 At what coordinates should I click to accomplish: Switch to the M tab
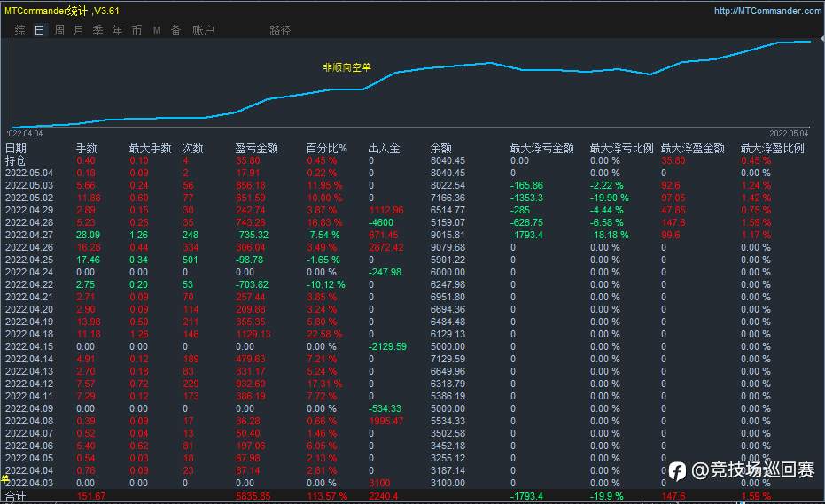(x=156, y=30)
